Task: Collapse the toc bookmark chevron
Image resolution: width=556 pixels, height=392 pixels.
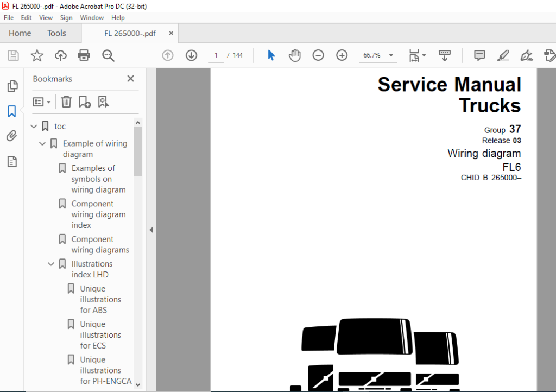Action: (x=34, y=126)
